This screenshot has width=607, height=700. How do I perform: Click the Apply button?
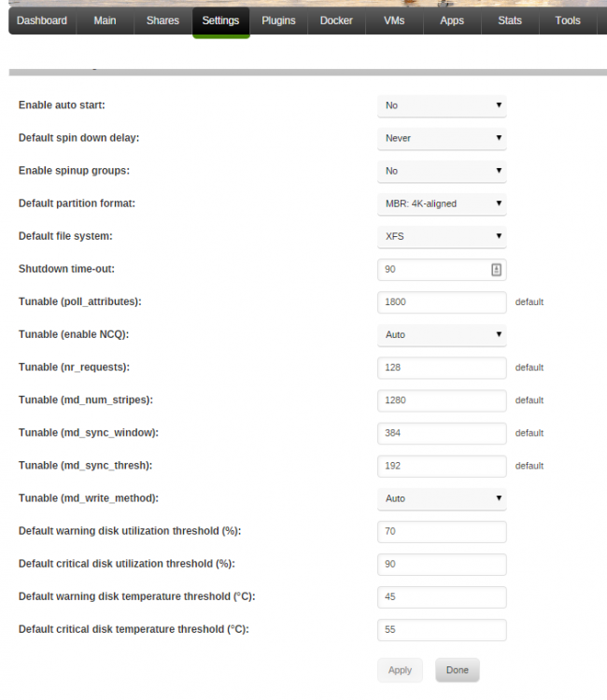tap(400, 670)
